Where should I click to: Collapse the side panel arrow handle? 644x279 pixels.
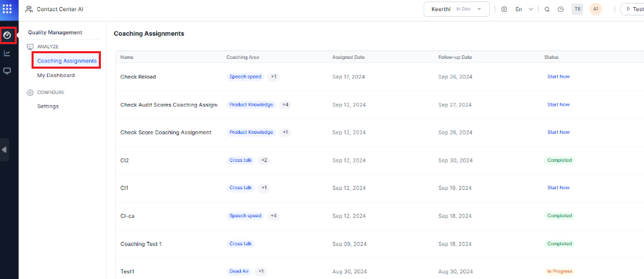pos(4,149)
